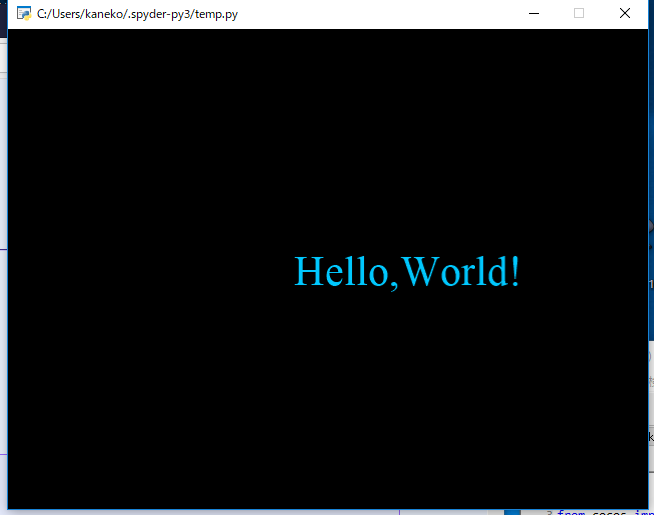Viewport: 654px width, 515px height.
Task: Click the Python window icon in title bar
Action: pos(24,13)
